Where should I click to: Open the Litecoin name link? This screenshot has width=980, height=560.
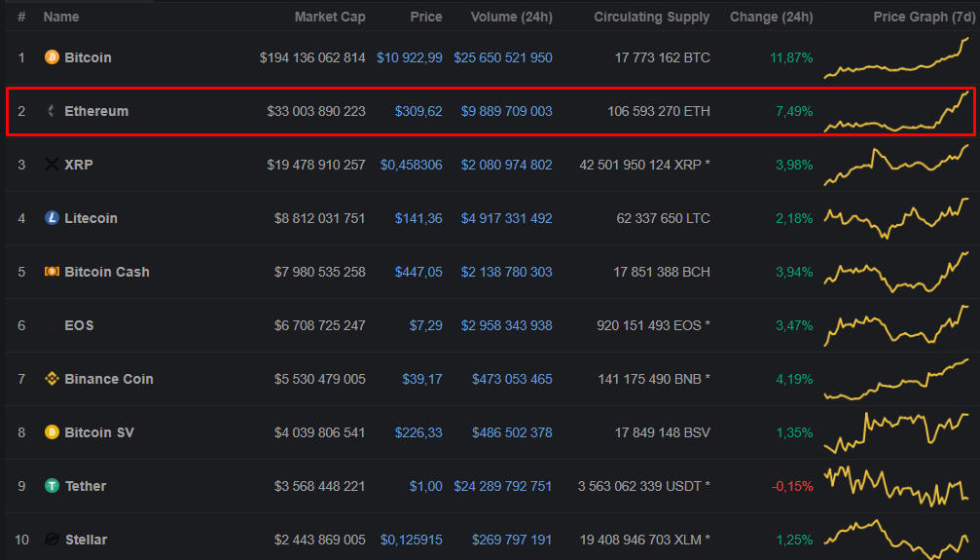pos(91,218)
